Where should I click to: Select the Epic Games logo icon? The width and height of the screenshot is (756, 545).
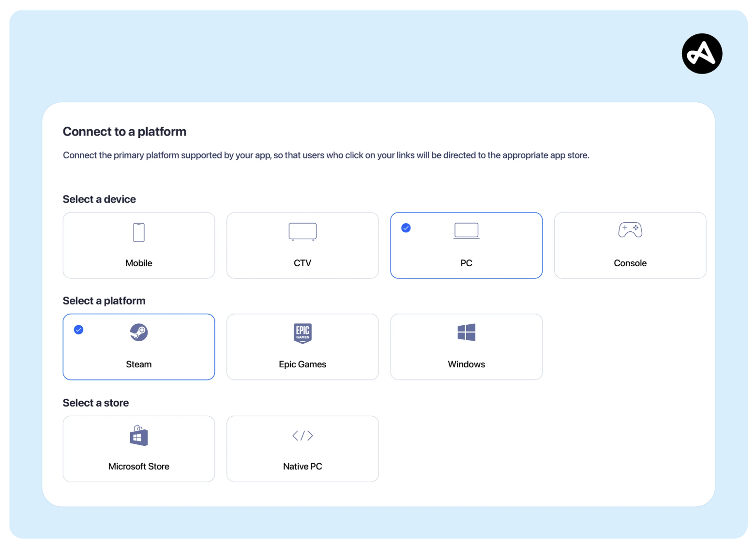(x=302, y=333)
